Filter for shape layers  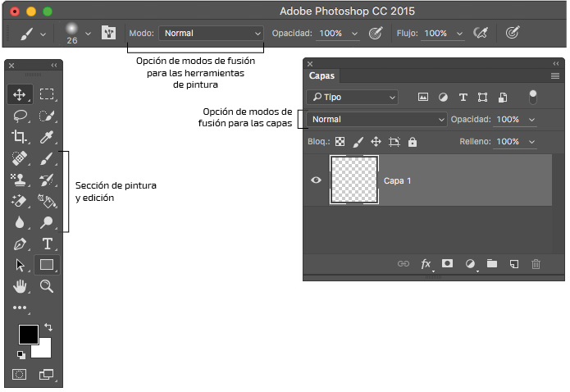[x=482, y=97]
